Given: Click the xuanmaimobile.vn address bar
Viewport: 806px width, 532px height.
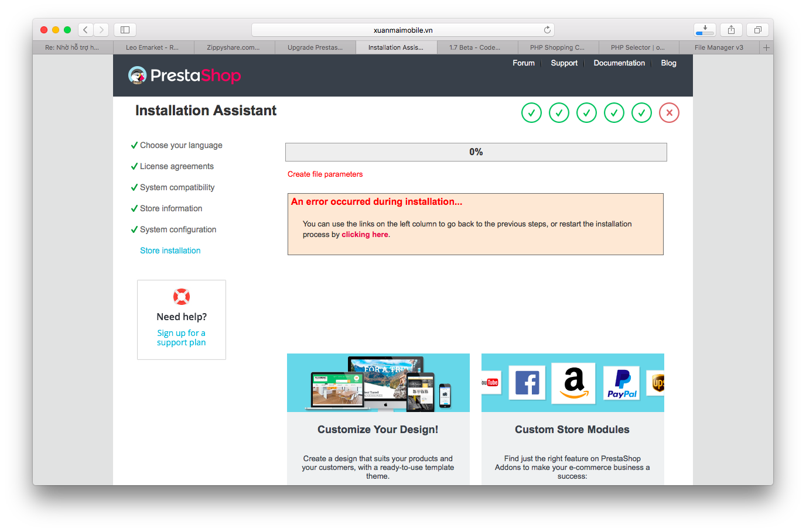Looking at the screenshot, I should 403,30.
